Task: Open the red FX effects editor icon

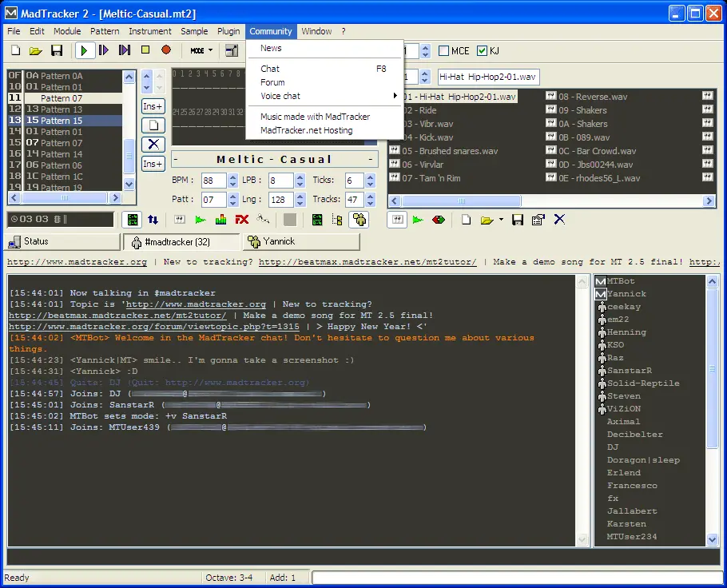Action: tap(241, 220)
